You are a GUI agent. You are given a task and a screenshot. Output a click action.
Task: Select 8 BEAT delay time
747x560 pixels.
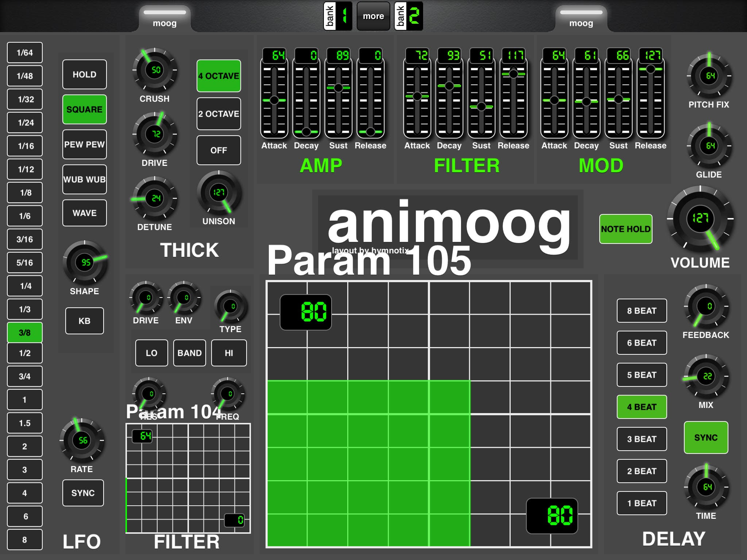coord(642,311)
